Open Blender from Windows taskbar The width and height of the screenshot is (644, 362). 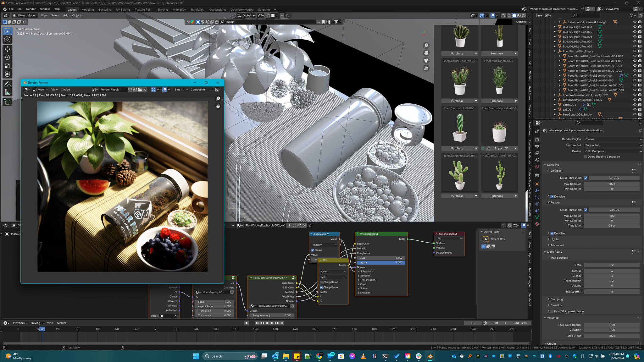(430, 356)
